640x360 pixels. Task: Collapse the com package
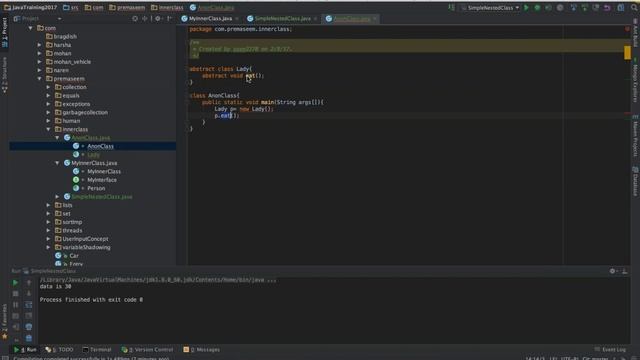pos(31,28)
